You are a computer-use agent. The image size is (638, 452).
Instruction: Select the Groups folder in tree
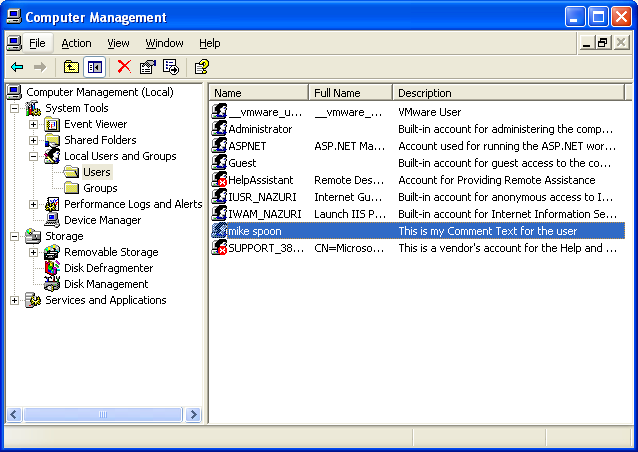coord(100,188)
